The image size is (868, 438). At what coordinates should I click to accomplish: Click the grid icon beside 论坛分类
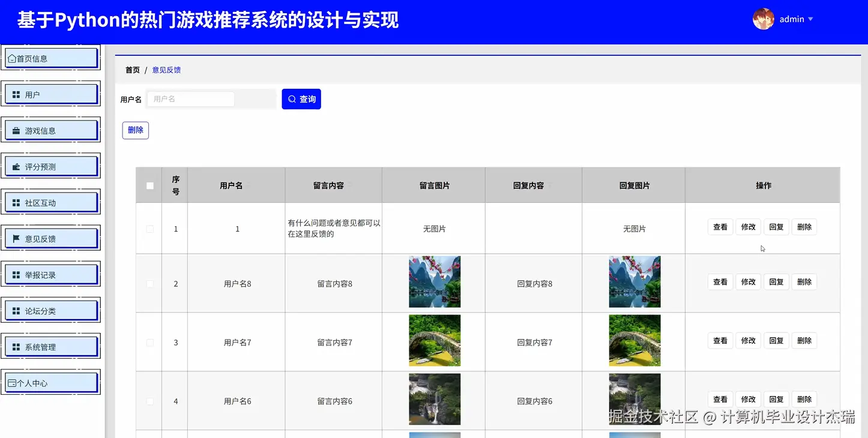pyautogui.click(x=16, y=311)
